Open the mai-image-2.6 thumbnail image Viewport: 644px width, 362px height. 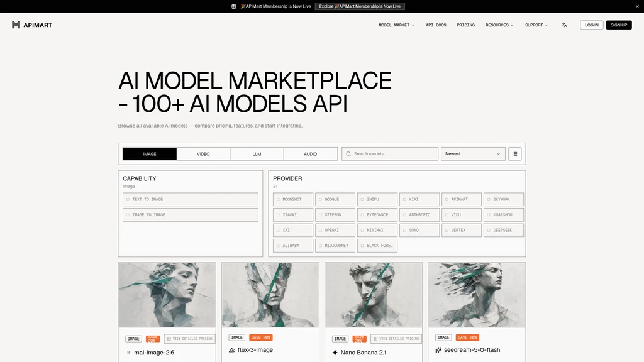(x=167, y=295)
